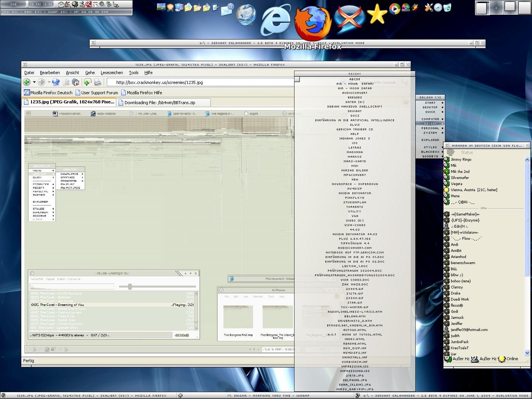Viewport: 532px width, 399px height.
Task: Click Firefox forward arrow button
Action: pos(41,82)
